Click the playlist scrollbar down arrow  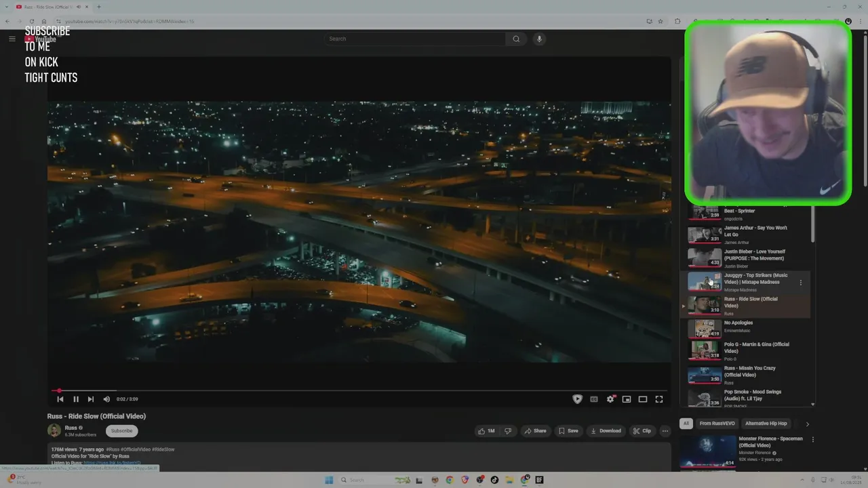click(x=813, y=404)
